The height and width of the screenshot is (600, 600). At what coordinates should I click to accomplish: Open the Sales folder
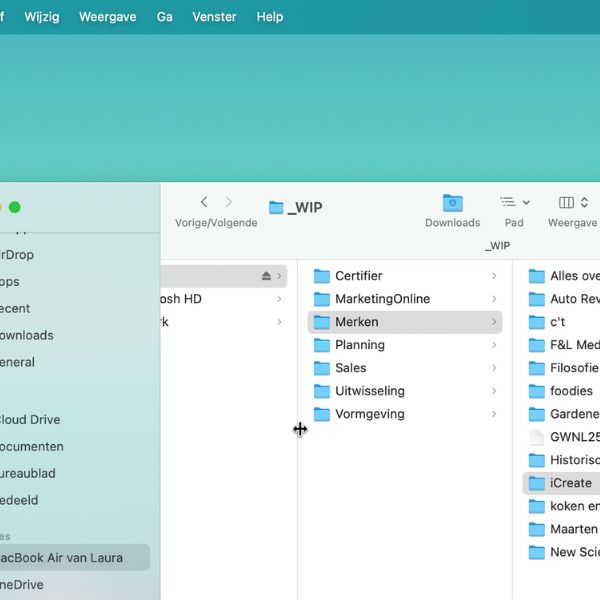pyautogui.click(x=350, y=368)
